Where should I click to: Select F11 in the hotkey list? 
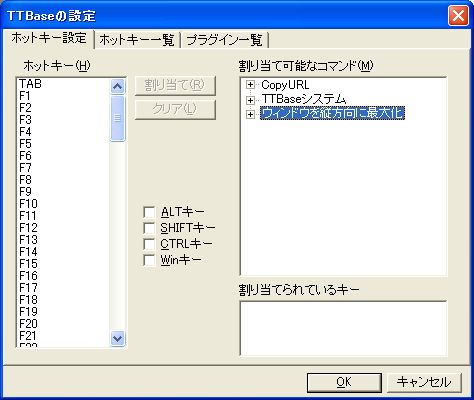[x=63, y=216]
